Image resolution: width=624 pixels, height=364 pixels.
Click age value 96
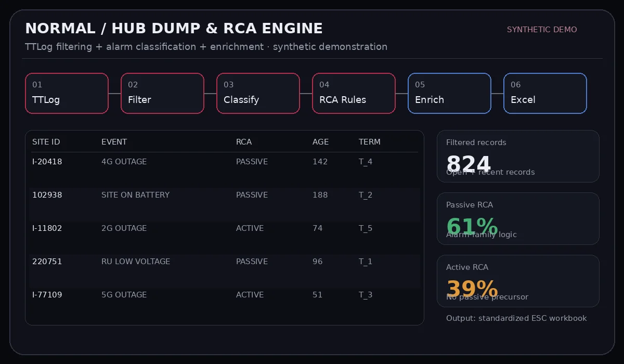(x=317, y=262)
